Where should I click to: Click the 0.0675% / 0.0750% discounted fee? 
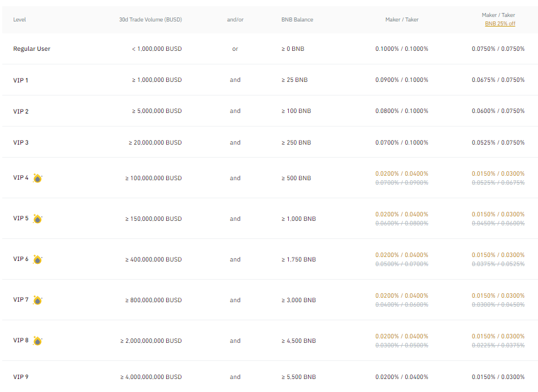point(498,80)
